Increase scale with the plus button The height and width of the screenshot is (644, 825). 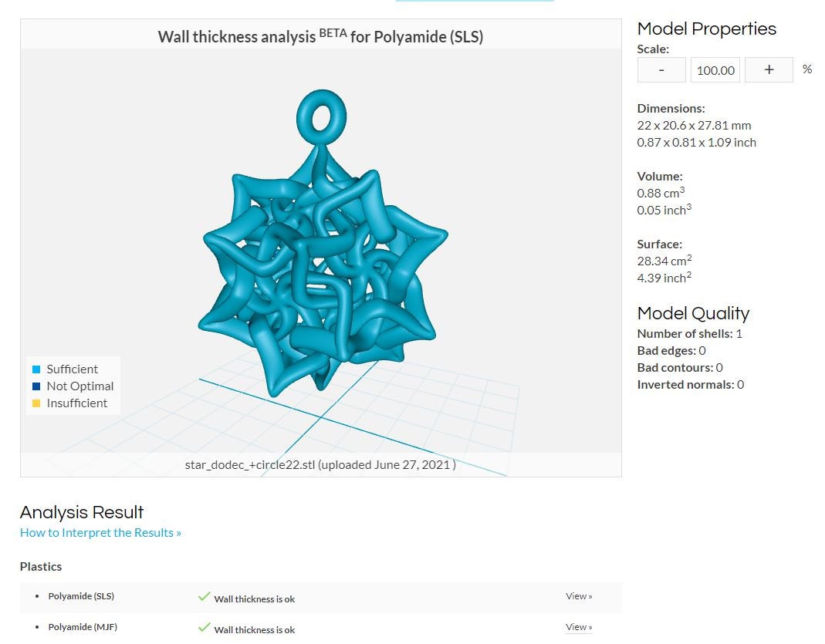pos(769,70)
